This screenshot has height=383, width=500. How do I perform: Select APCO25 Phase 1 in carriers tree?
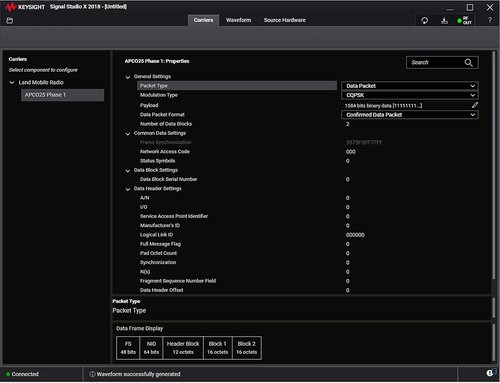point(62,95)
